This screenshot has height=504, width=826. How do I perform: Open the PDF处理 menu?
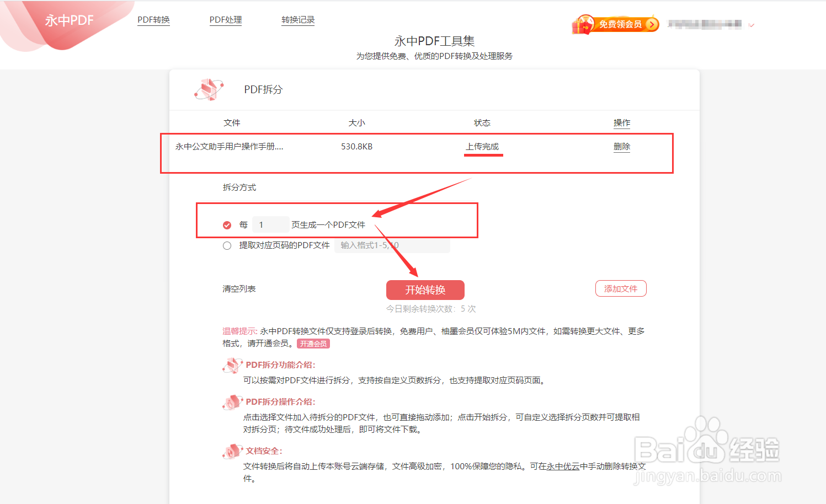[x=226, y=20]
